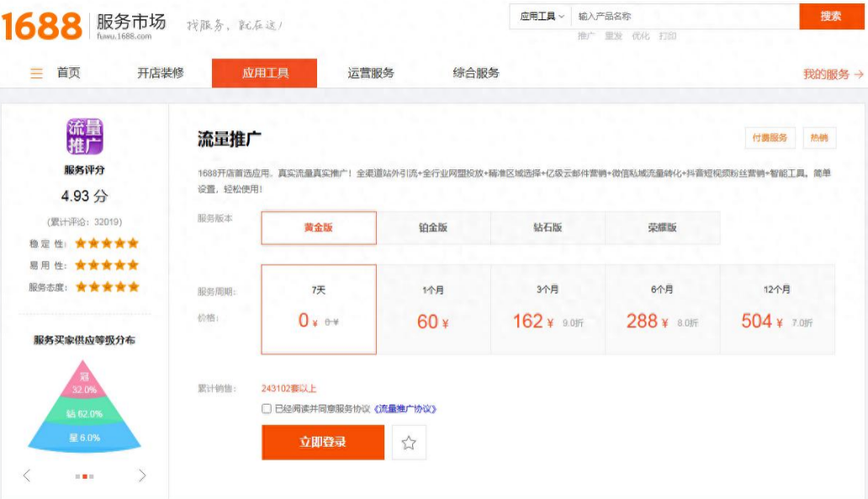Open the hamburger menu icon beside 首页
The height and width of the screenshot is (499, 868).
[x=36, y=73]
